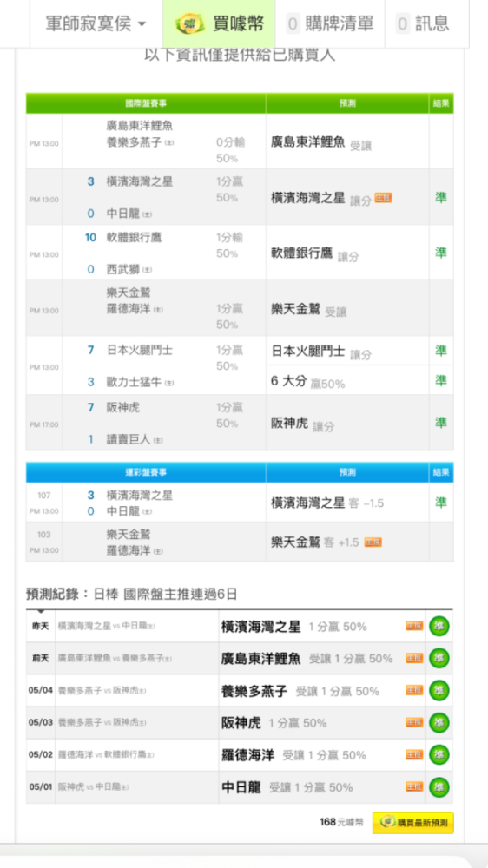The width and height of the screenshot is (488, 868).
Task: Click green 準 badge for 05/01 record
Action: click(439, 786)
